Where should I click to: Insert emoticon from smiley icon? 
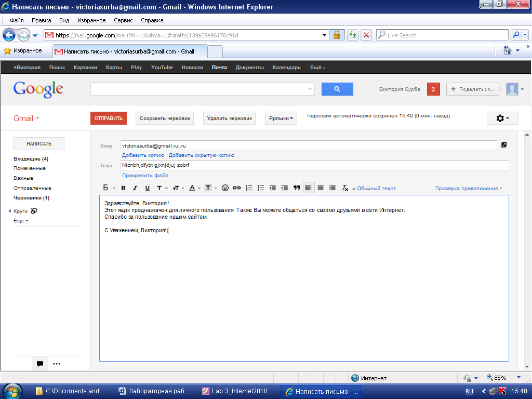point(224,188)
